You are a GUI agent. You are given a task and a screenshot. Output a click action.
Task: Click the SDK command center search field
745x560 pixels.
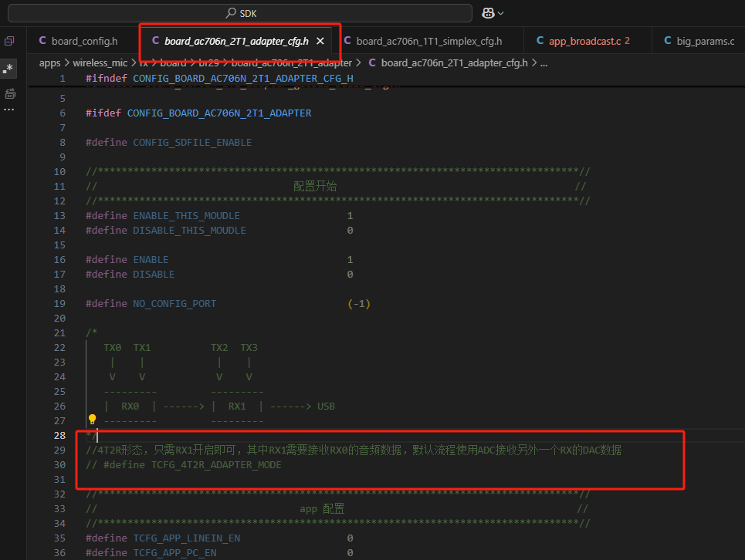[x=240, y=13]
